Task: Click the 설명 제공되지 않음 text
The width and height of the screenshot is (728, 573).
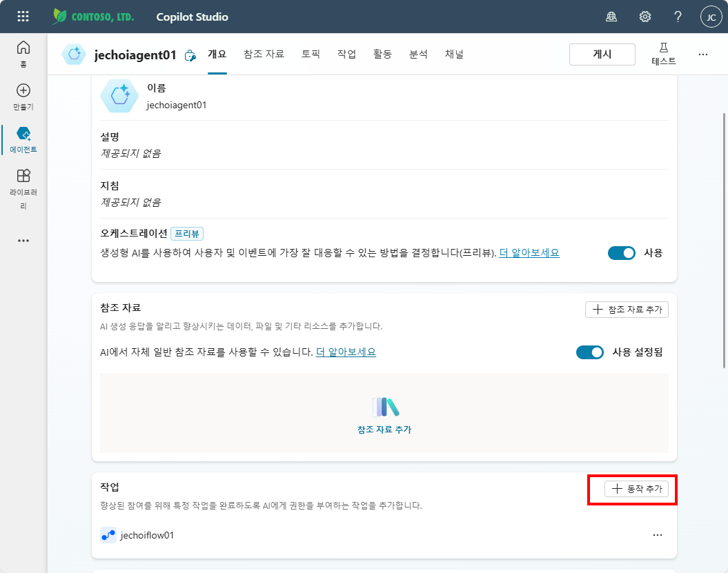Action: (x=130, y=154)
